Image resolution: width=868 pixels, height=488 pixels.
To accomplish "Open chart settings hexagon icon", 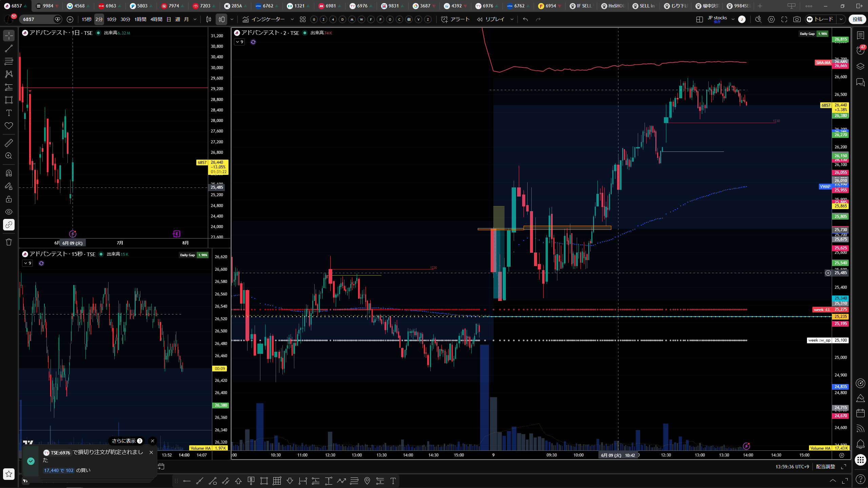I will (771, 19).
